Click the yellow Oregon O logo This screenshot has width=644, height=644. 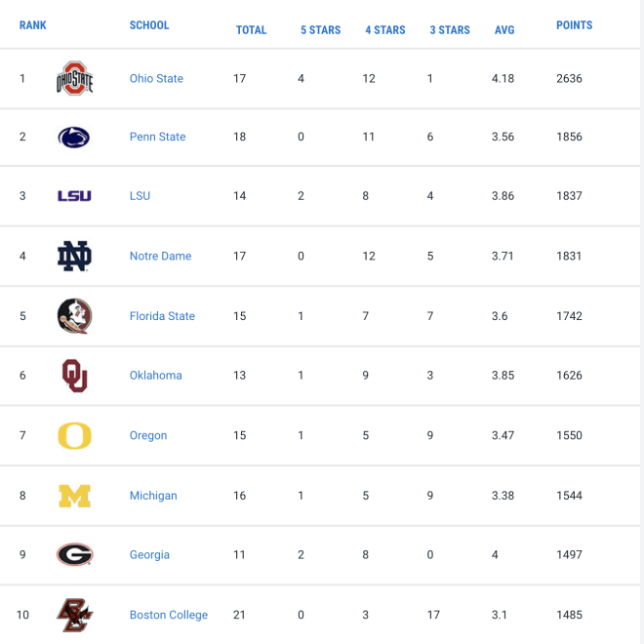74,436
